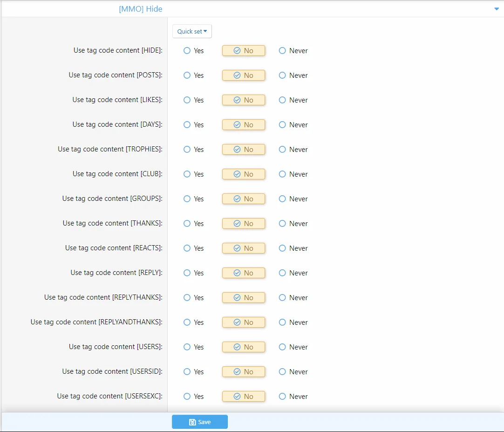
Task: Open the Quick set dropdown
Action: coord(192,31)
